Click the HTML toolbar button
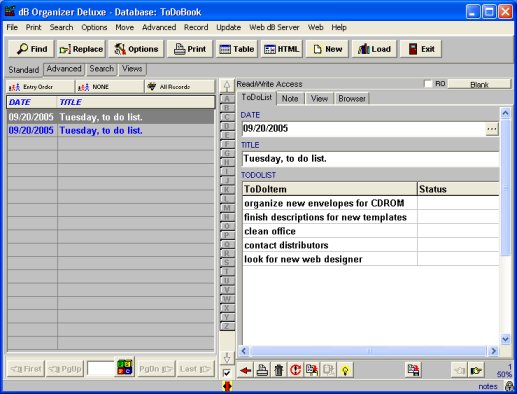This screenshot has width=517, height=394. pos(282,49)
